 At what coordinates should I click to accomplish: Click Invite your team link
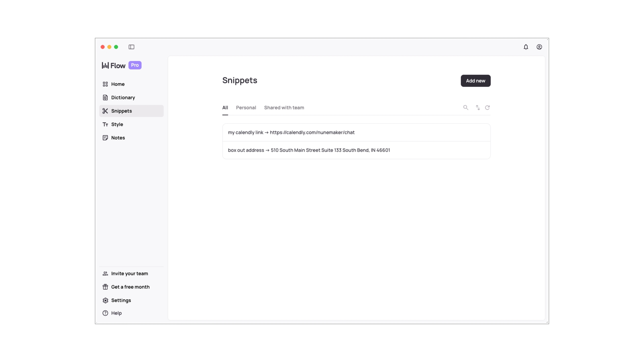coord(129,274)
